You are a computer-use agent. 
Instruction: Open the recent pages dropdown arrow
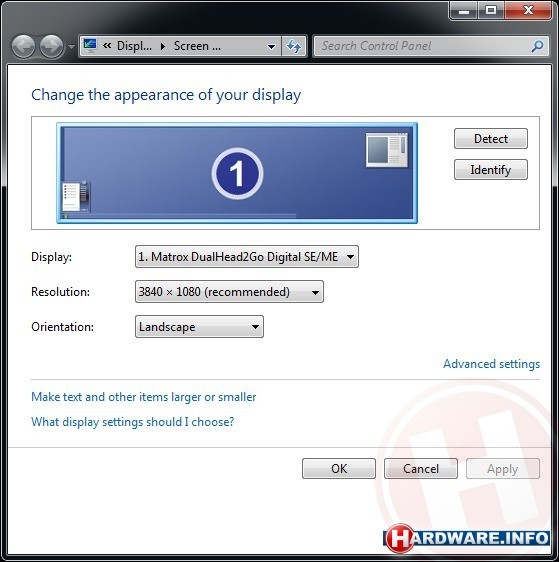point(71,47)
